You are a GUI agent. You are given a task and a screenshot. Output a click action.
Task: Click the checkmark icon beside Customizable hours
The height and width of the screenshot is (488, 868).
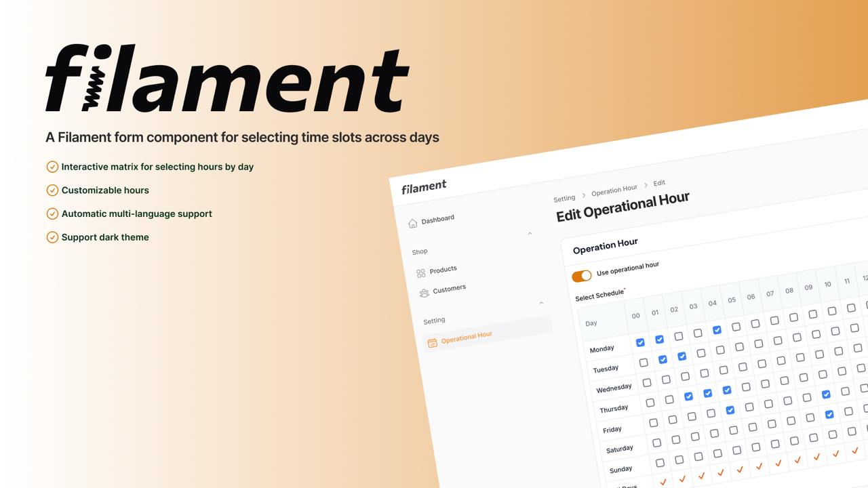[52, 190]
